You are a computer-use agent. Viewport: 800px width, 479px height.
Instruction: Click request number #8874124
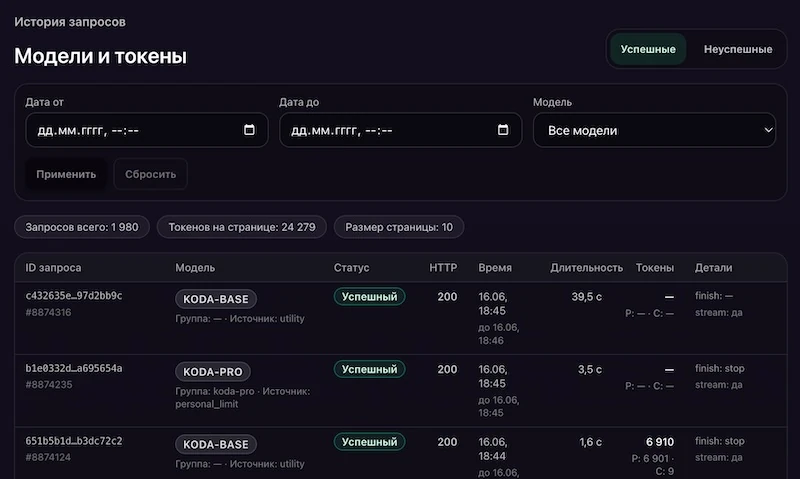(x=48, y=457)
